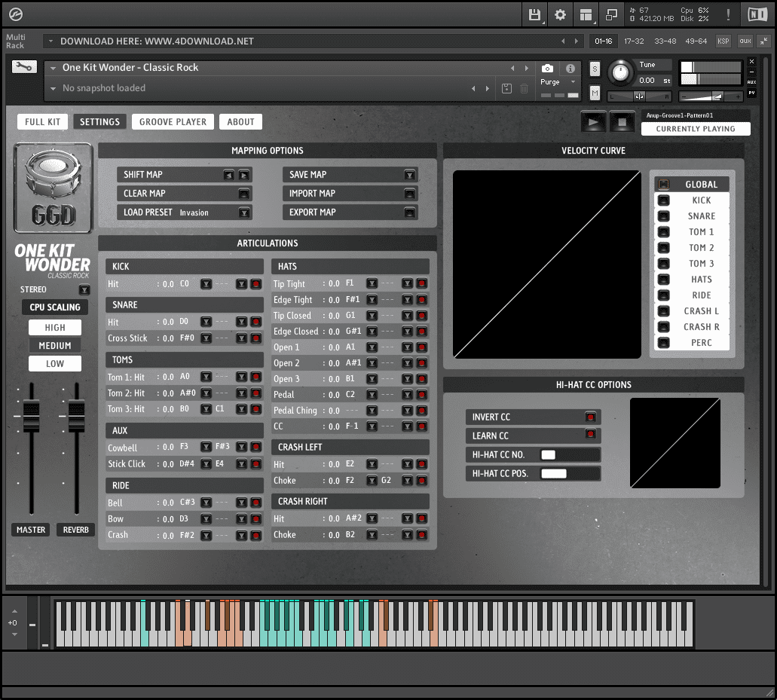This screenshot has width=777, height=700.
Task: Click the CURRENTLY PLAYING button
Action: (x=696, y=129)
